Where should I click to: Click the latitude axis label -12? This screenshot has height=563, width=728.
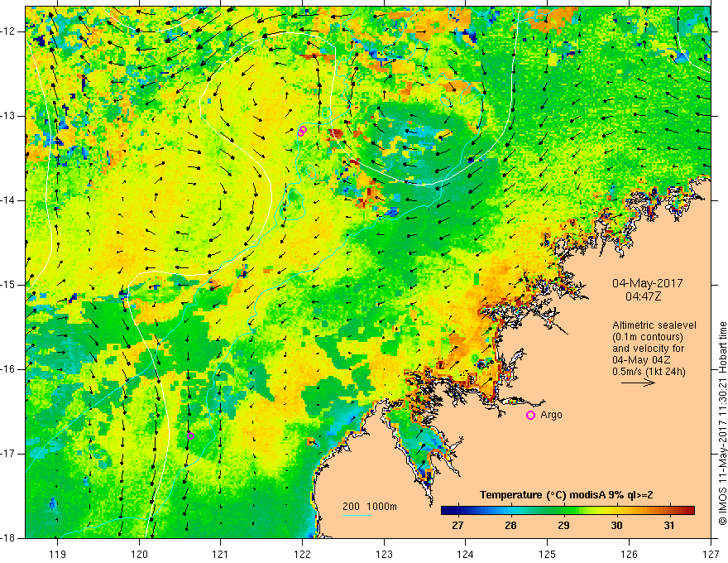(x=9, y=31)
